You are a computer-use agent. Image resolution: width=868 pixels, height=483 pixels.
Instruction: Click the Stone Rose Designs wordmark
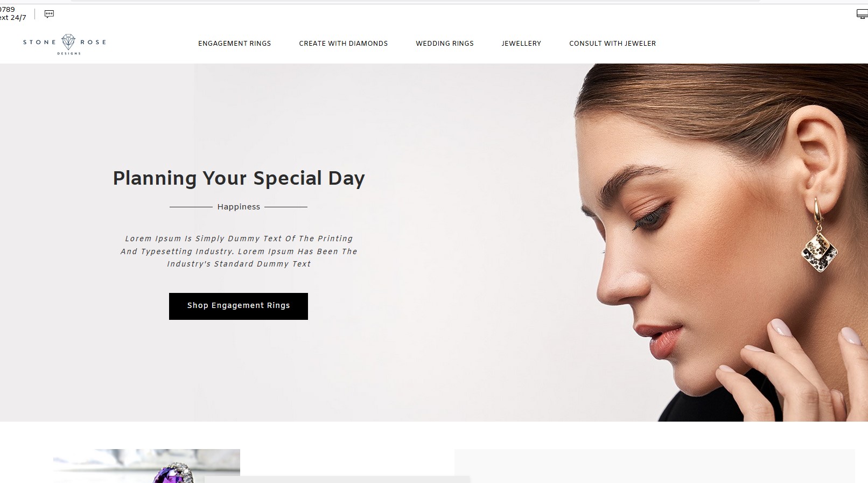click(65, 44)
